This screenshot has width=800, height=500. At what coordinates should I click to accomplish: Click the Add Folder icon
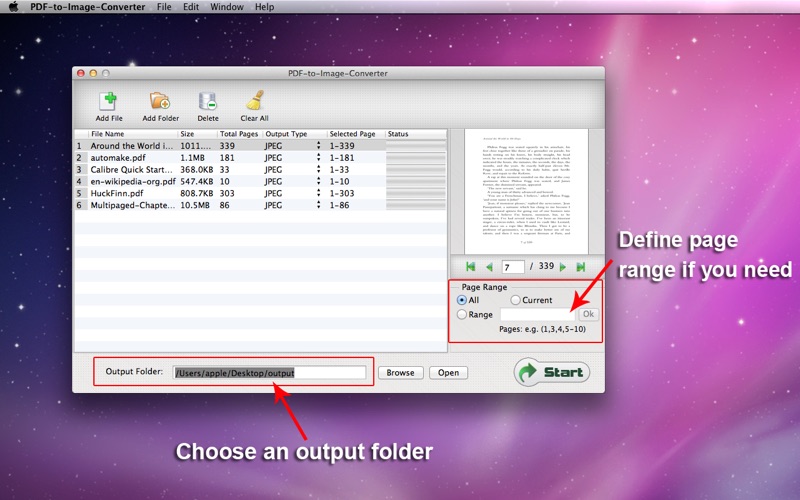pos(160,101)
